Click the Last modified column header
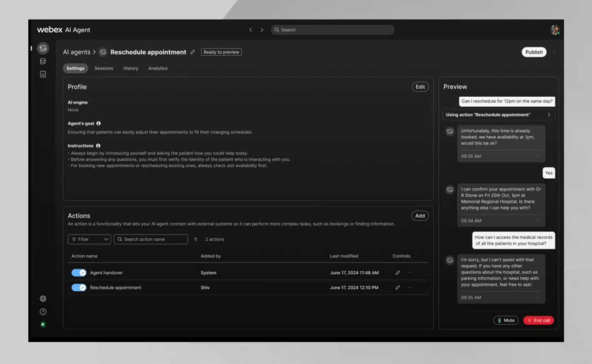 tap(344, 256)
